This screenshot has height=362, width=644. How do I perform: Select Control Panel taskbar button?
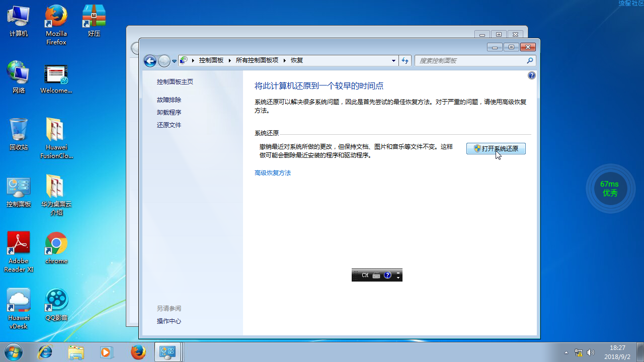click(167, 352)
